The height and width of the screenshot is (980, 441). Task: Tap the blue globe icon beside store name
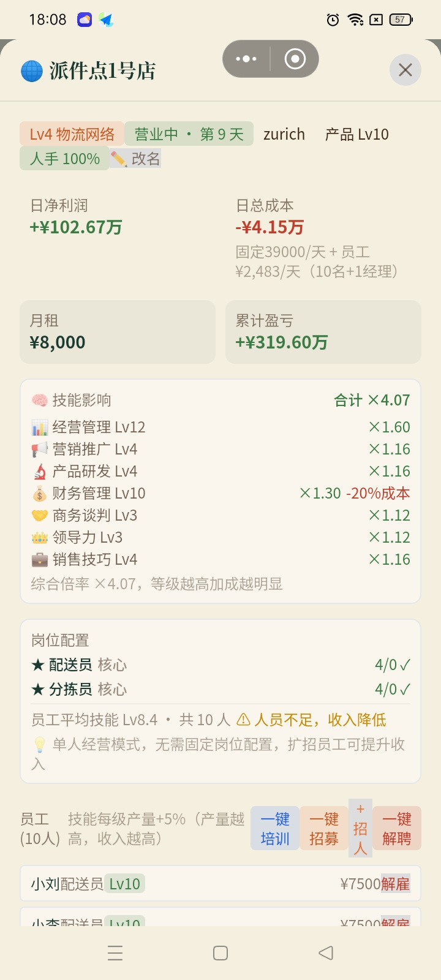32,71
